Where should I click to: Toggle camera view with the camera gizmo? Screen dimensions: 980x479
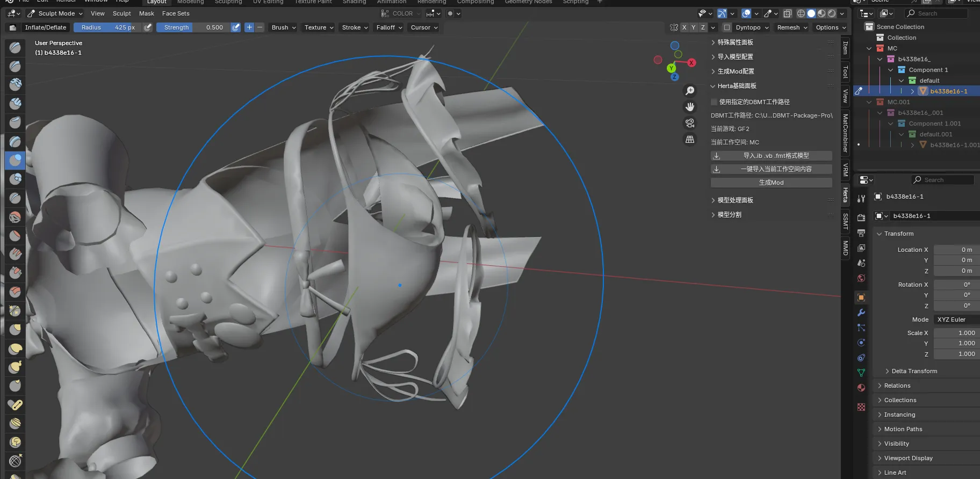pos(690,123)
